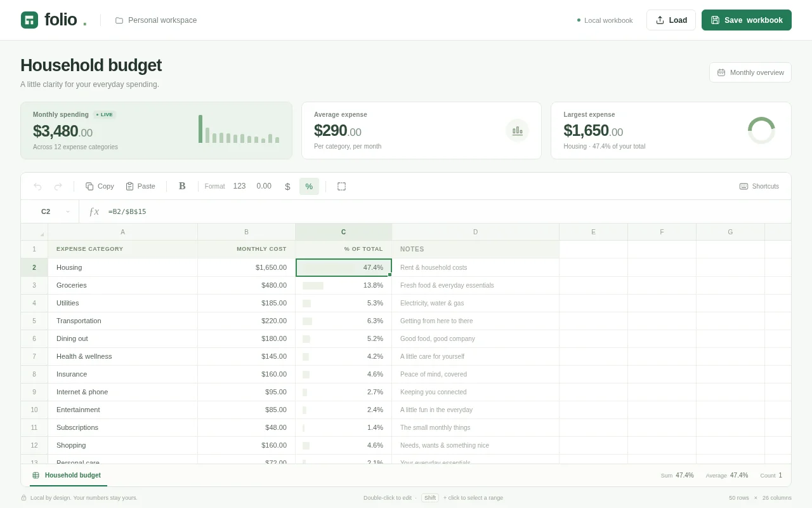The height and width of the screenshot is (508, 812).
Task: Select the 6.3% Transportation percent cell
Action: coord(344,321)
